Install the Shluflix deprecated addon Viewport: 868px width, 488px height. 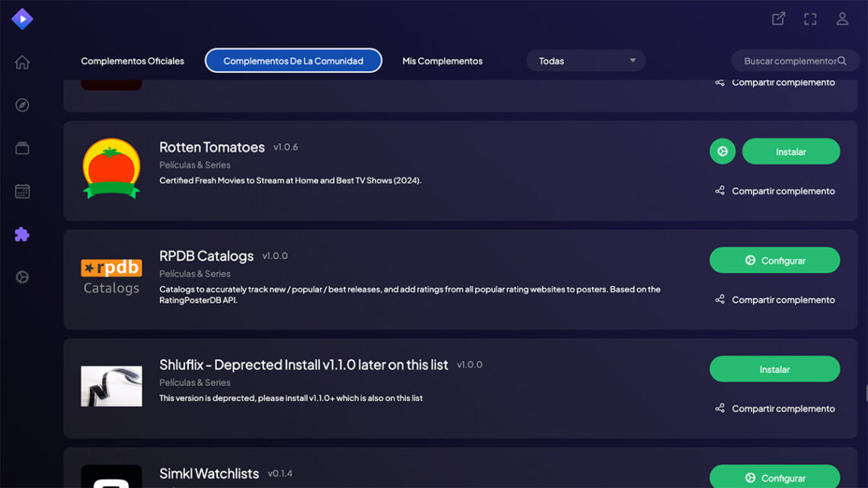coord(774,369)
